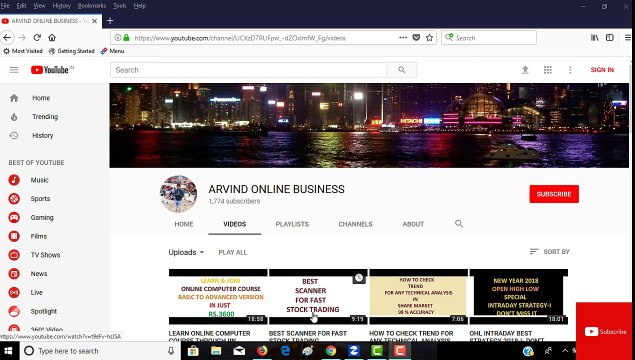Open the online computer course video thumbnail
Viewport: 635px width, 360px height.
(x=218, y=296)
